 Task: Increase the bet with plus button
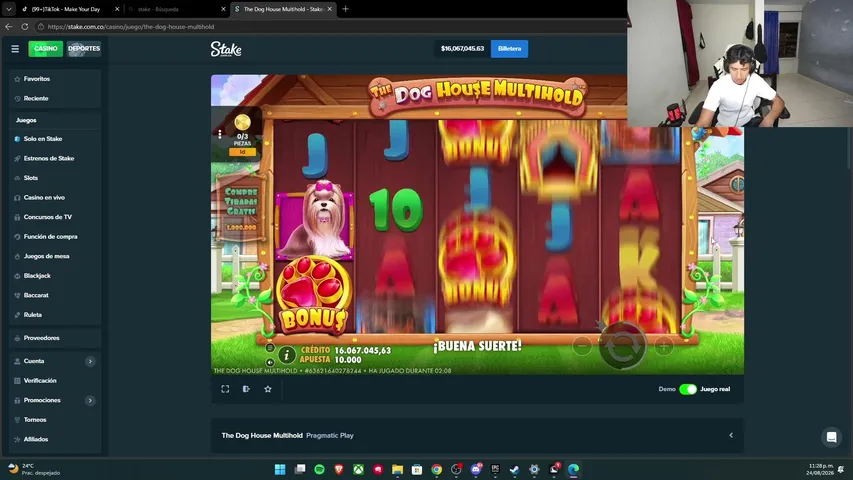tap(663, 346)
